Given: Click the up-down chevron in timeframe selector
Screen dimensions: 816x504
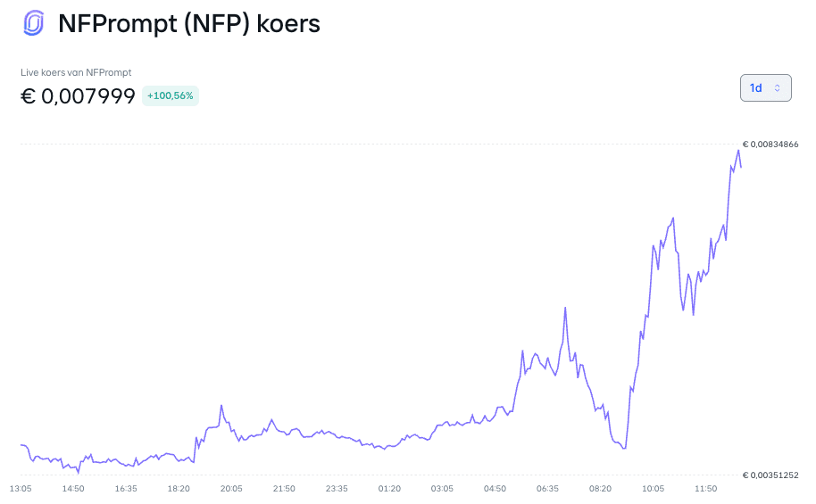Looking at the screenshot, I should click(777, 88).
